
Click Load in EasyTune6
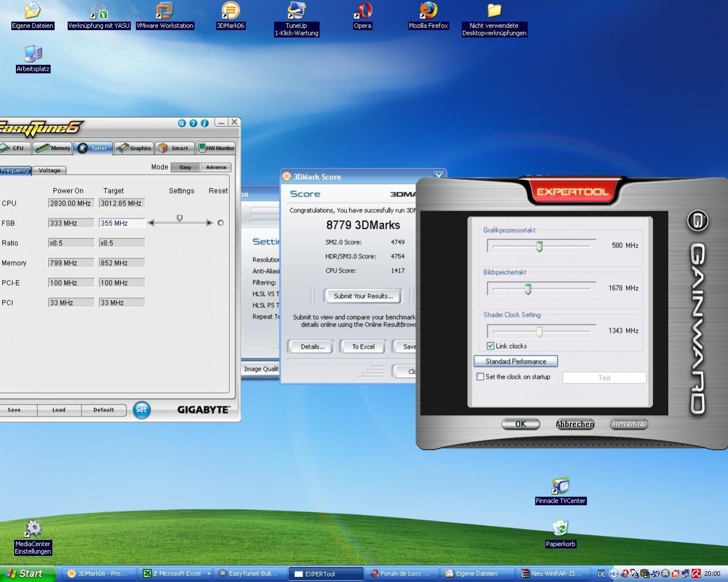click(x=59, y=410)
